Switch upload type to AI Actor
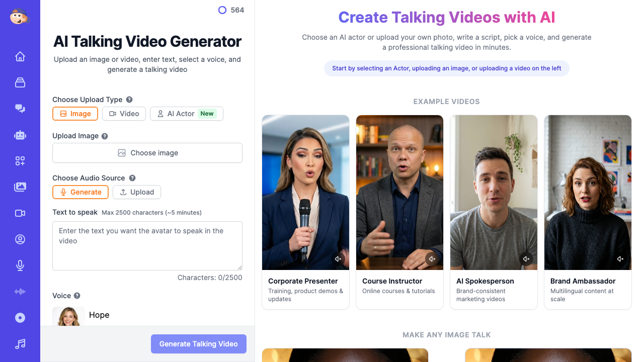This screenshot has height=362, width=644. (x=186, y=114)
